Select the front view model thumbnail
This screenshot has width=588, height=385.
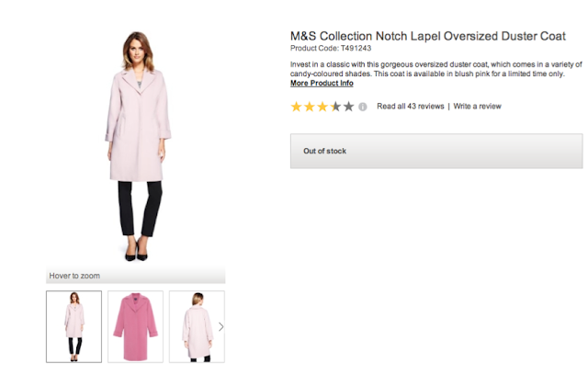(73, 326)
